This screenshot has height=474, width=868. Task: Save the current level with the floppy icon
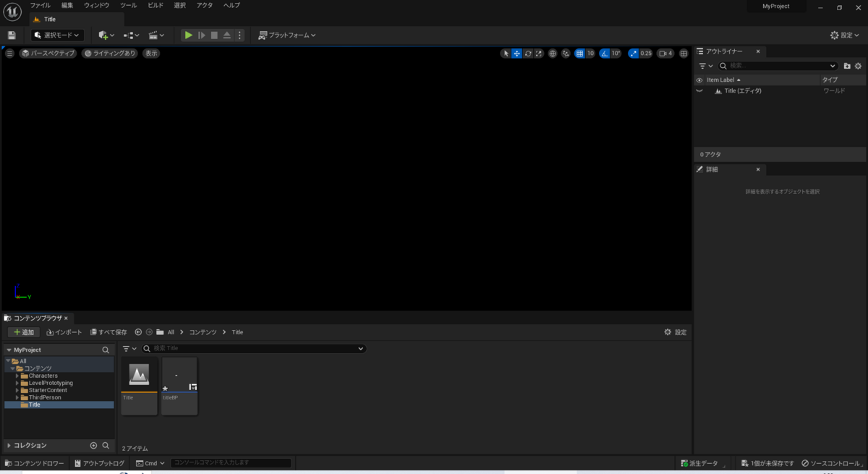(x=12, y=35)
